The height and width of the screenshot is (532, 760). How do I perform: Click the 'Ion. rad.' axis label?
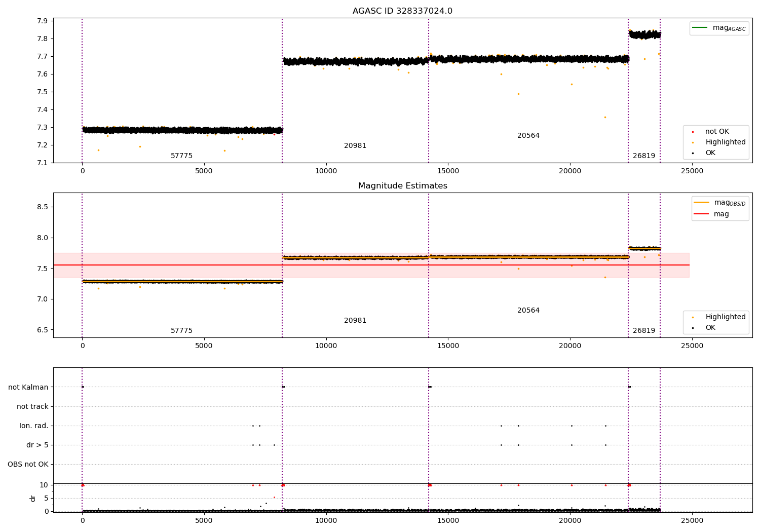[x=34, y=426]
